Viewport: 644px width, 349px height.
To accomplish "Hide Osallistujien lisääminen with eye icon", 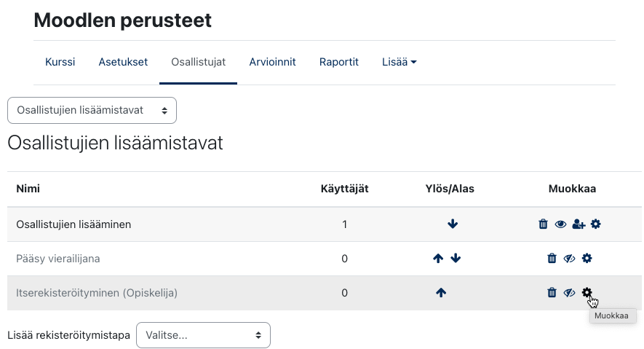I will click(x=560, y=224).
